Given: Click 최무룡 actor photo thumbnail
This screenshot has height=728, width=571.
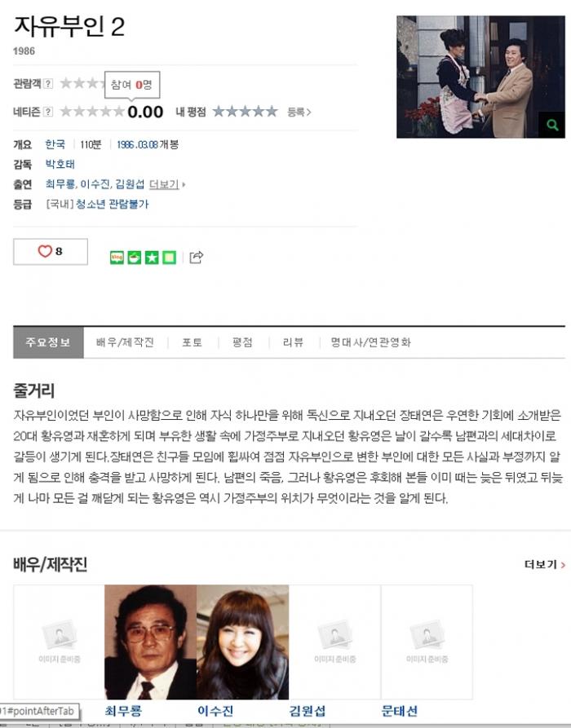Looking at the screenshot, I should coord(151,642).
